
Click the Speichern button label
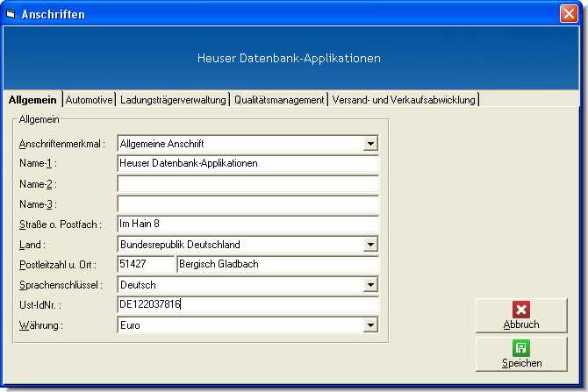tap(521, 363)
